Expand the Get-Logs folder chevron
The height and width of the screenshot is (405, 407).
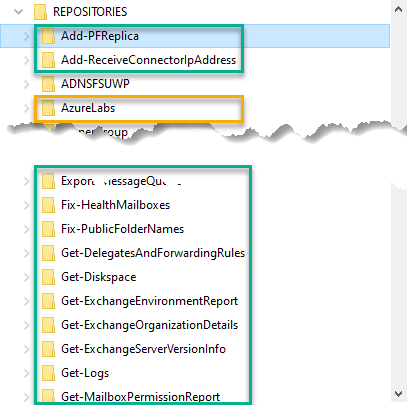(x=27, y=373)
